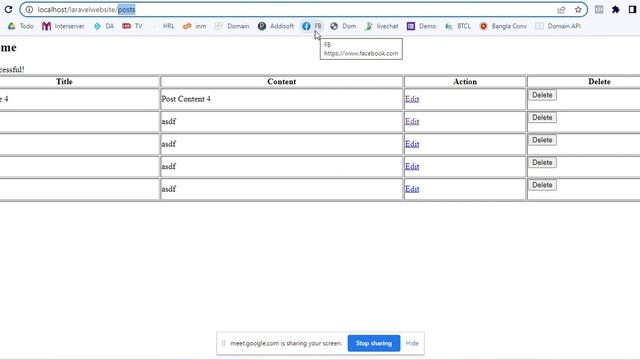Image resolution: width=640 pixels, height=360 pixels.
Task: Click the Action column header
Action: point(465,82)
